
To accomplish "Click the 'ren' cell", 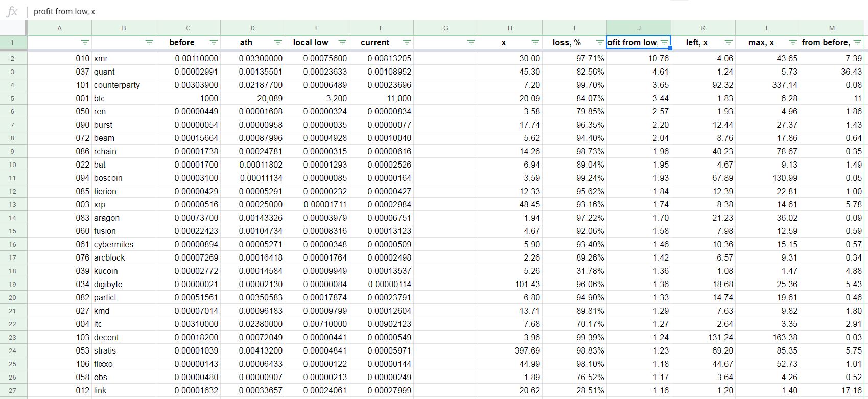I will click(124, 111).
